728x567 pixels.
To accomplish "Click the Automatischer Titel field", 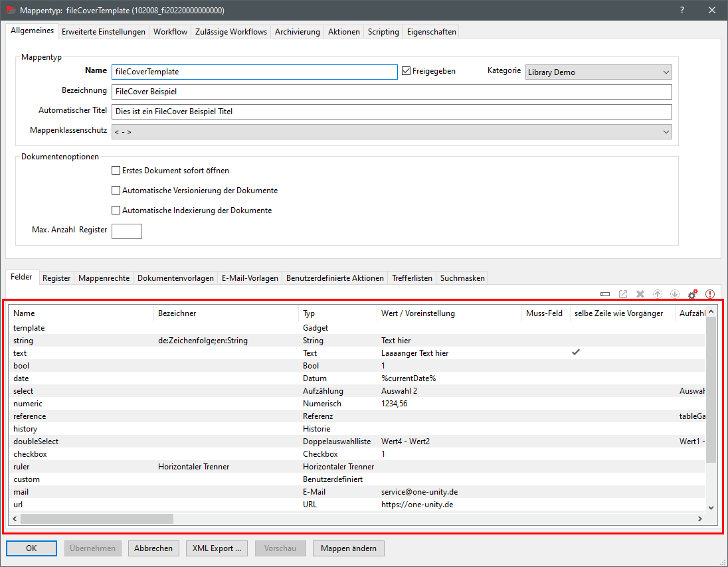I will click(391, 112).
